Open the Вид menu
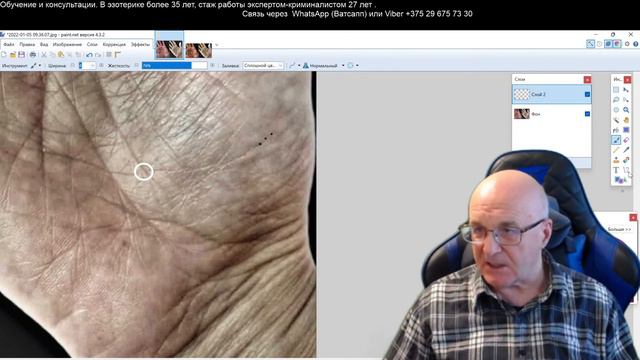The height and width of the screenshot is (360, 640). (44, 44)
